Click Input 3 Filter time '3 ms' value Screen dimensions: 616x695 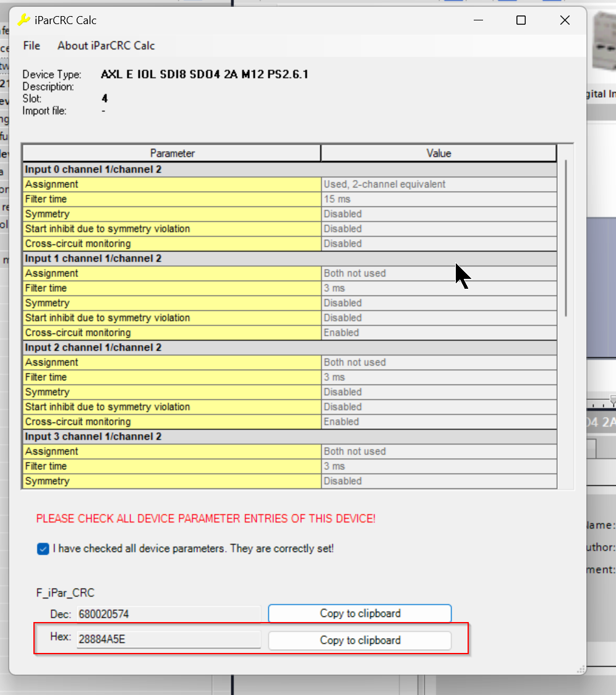click(439, 466)
